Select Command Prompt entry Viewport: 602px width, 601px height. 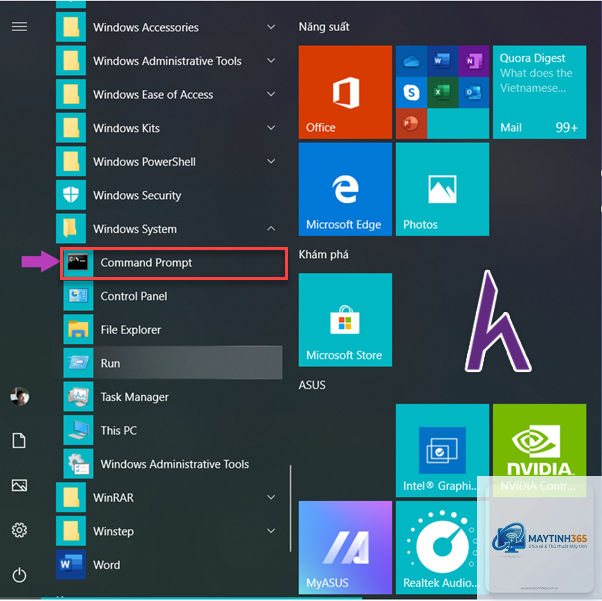tap(174, 263)
